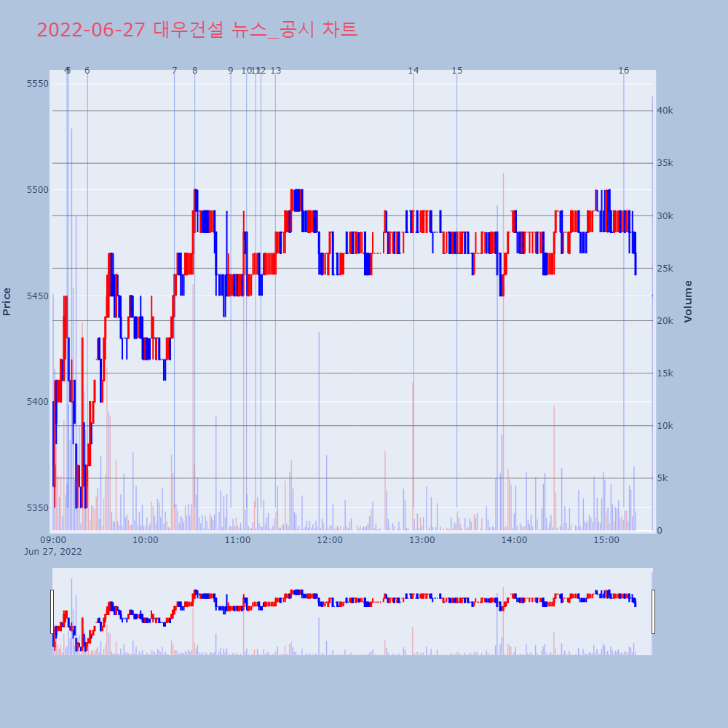
Task: Click the range slider mini chart overview
Action: coord(352,612)
